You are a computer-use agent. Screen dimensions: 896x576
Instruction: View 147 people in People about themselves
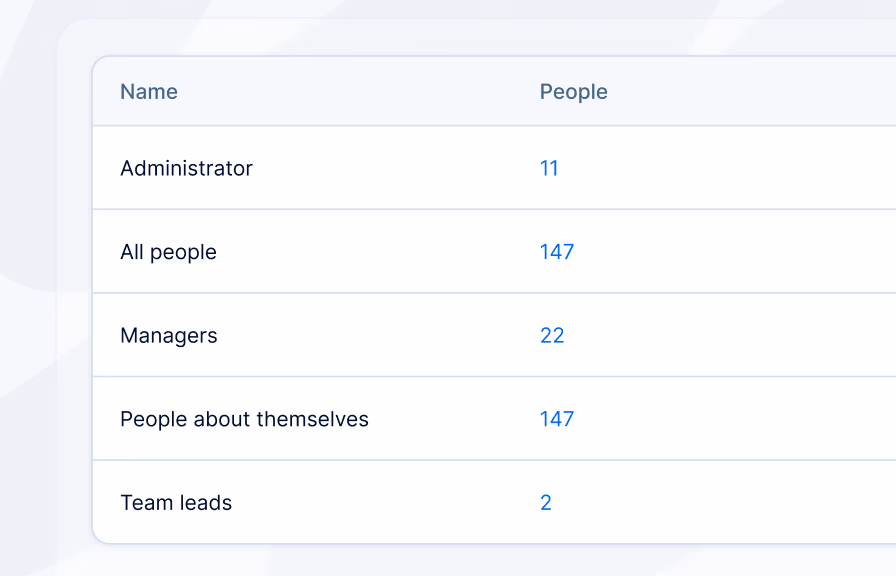pos(557,419)
